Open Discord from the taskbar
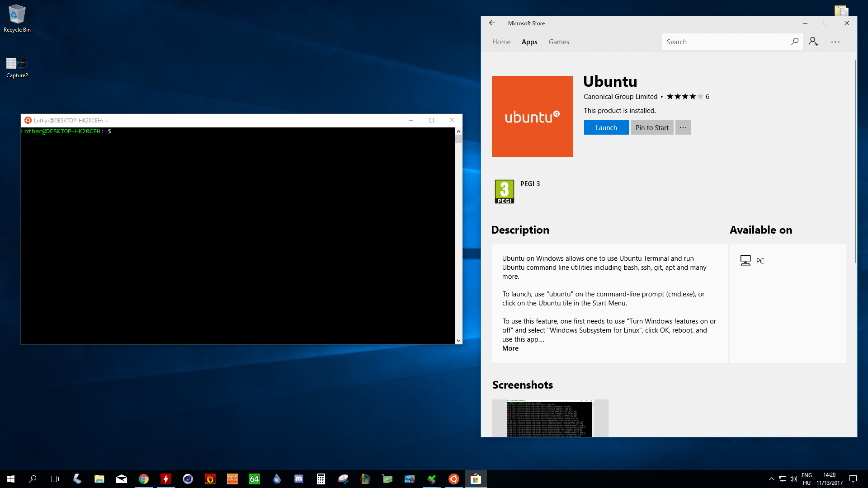The image size is (868, 488). [299, 479]
